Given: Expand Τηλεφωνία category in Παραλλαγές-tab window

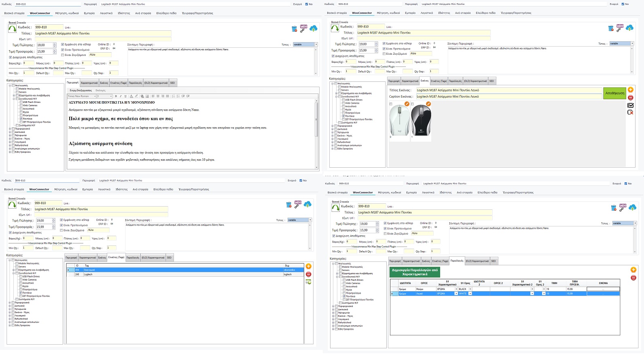Looking at the screenshot, I should point(333,313).
